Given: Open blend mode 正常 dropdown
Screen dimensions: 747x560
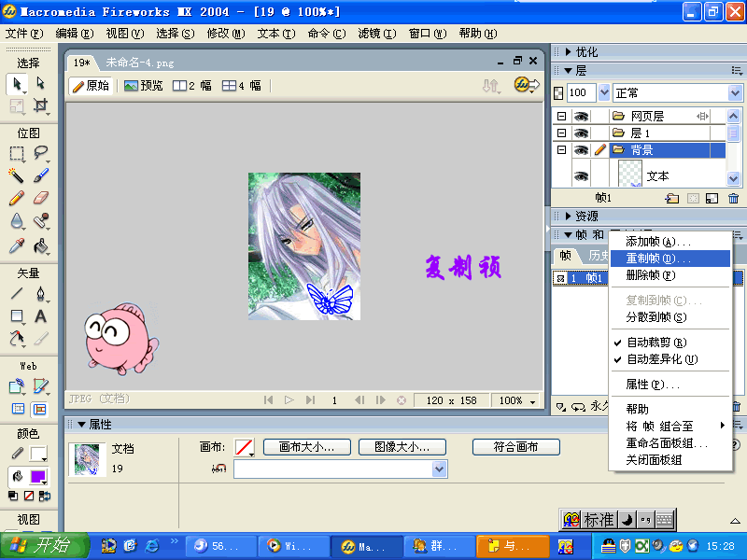Looking at the screenshot, I should pyautogui.click(x=735, y=92).
